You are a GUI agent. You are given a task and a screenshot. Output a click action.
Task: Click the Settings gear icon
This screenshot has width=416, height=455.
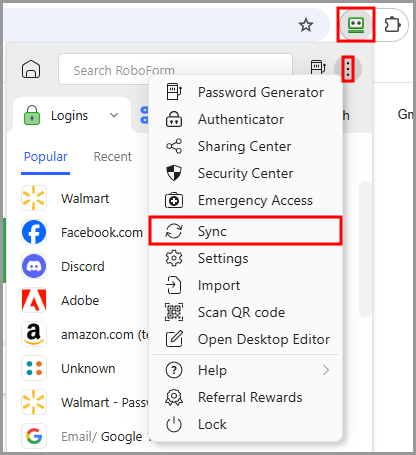click(x=174, y=258)
